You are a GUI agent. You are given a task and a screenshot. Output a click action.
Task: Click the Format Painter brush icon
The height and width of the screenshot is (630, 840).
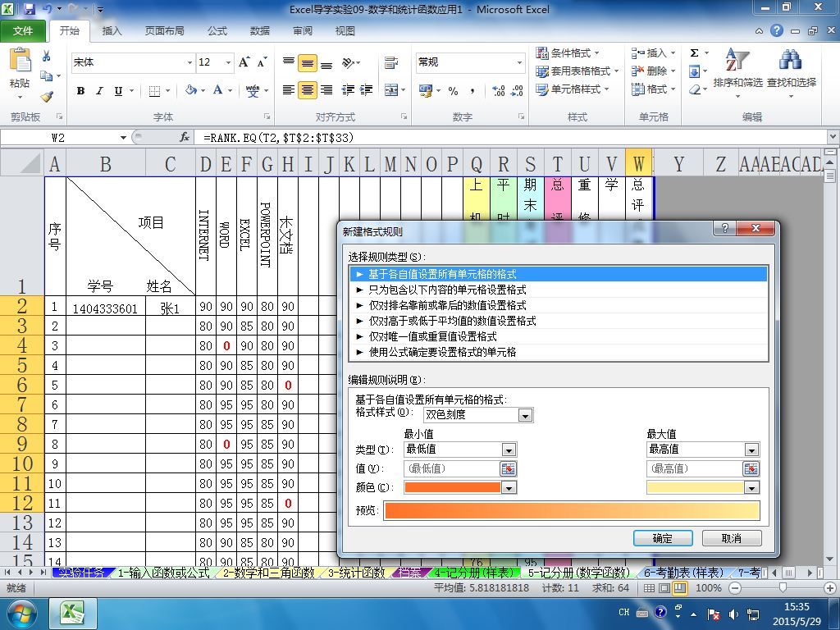(47, 97)
